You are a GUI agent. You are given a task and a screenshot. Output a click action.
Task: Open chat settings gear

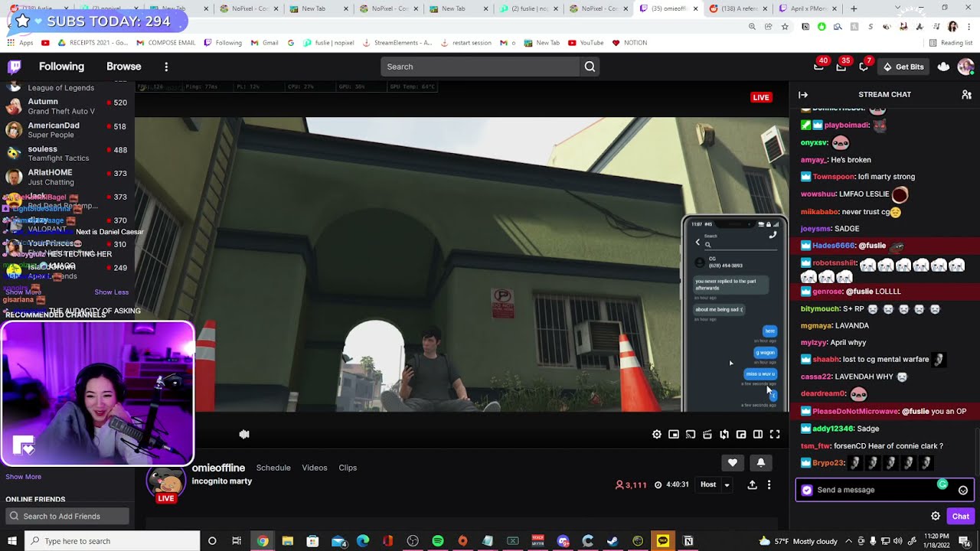coord(936,517)
